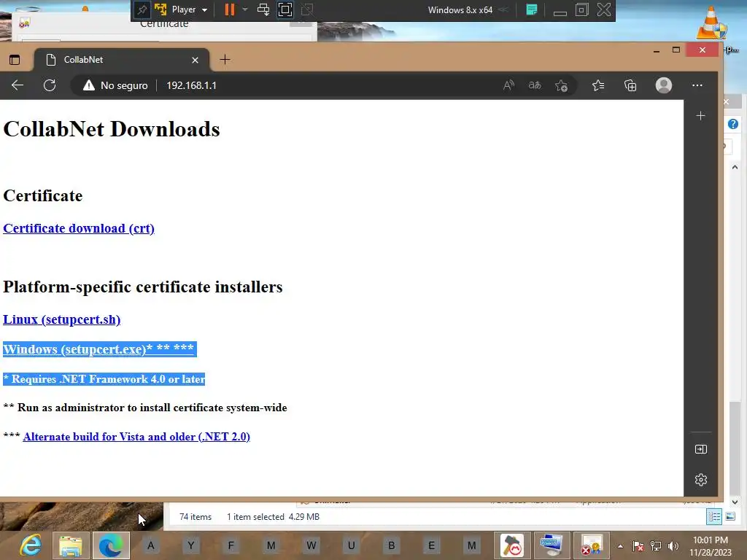
Task: Open the translate page icon
Action: 535,85
